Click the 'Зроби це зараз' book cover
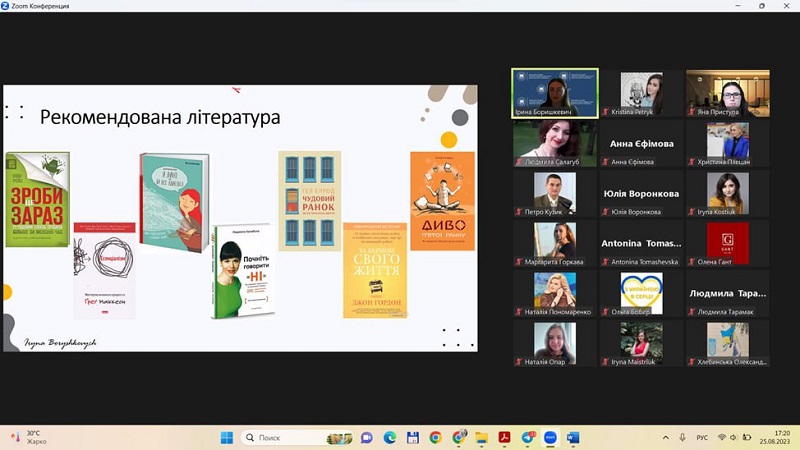Viewport: 800px width, 450px height. (x=37, y=199)
